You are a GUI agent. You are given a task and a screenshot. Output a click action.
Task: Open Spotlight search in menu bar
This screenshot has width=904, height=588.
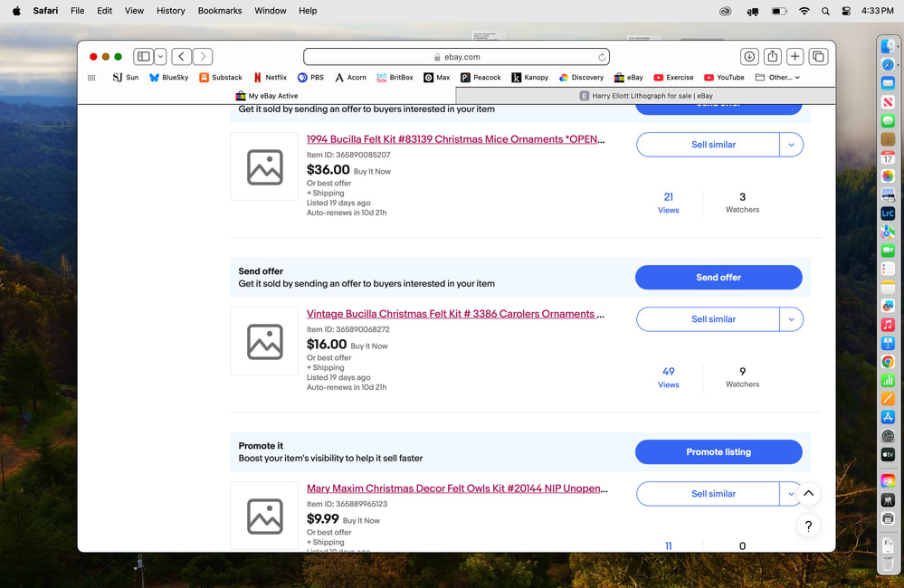pos(825,11)
